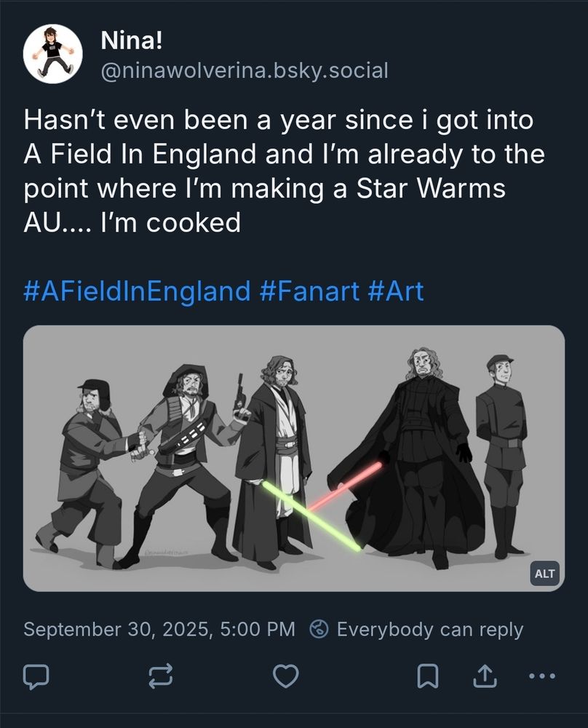The image size is (588, 728).
Task: Open the repost menu
Action: tap(160, 676)
